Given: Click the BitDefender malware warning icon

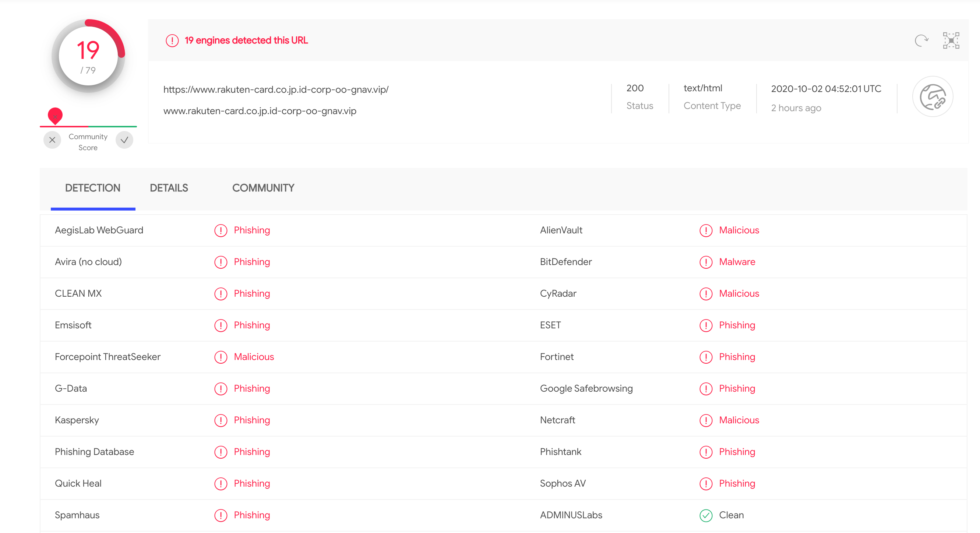Looking at the screenshot, I should point(706,262).
